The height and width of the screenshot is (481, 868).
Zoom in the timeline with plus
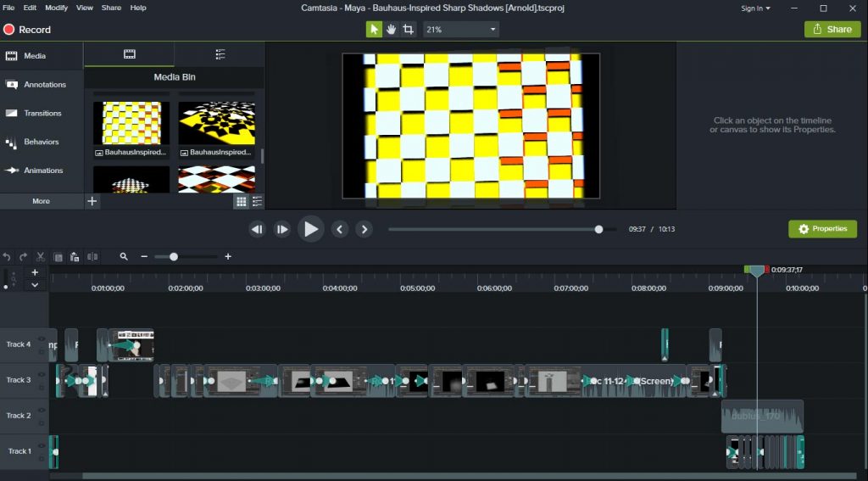click(228, 256)
